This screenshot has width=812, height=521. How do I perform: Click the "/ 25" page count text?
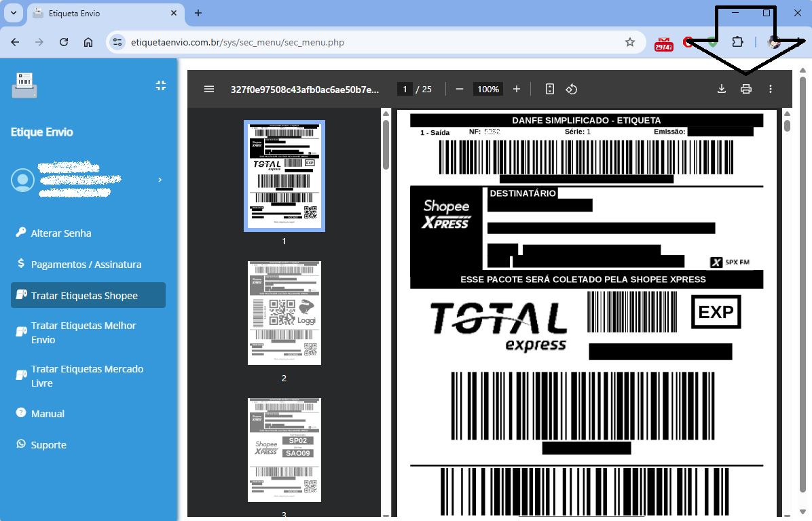424,89
